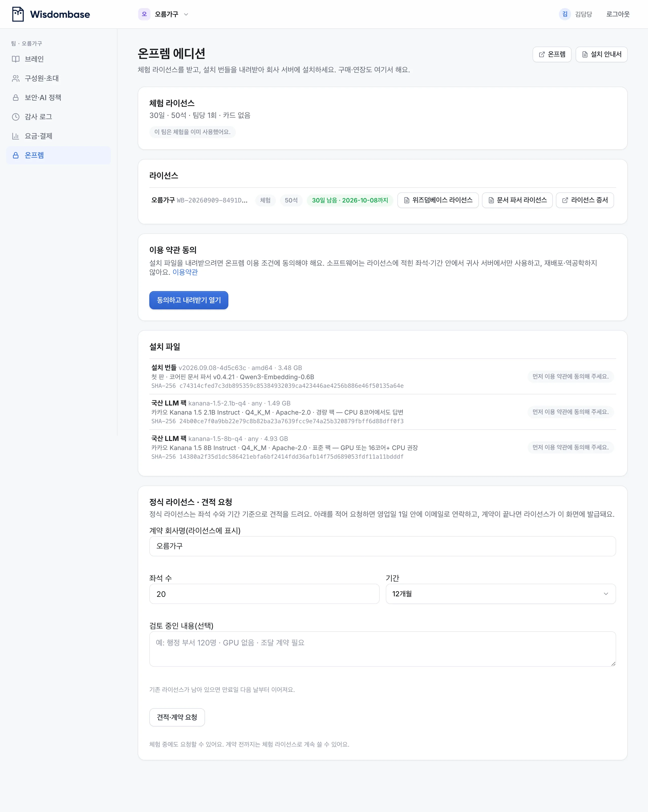Click the 오 team avatar badge
The width and height of the screenshot is (648, 812).
pos(144,14)
